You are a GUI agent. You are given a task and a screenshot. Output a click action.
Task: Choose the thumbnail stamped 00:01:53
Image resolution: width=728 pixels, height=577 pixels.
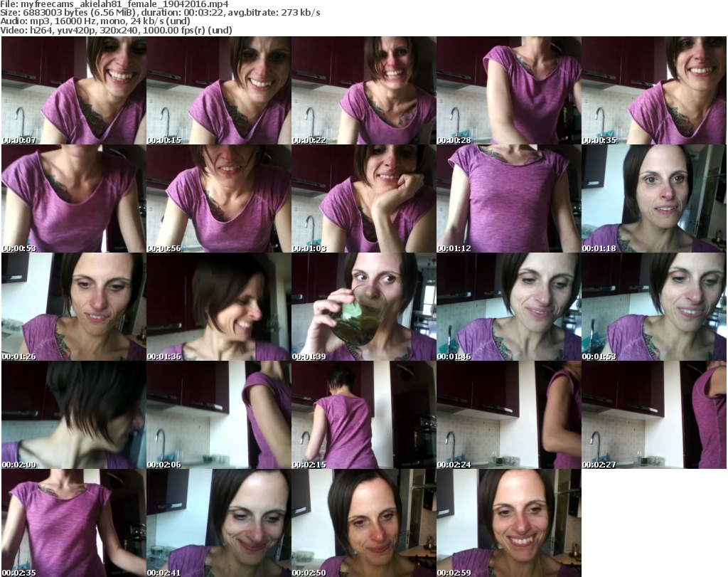(x=654, y=307)
